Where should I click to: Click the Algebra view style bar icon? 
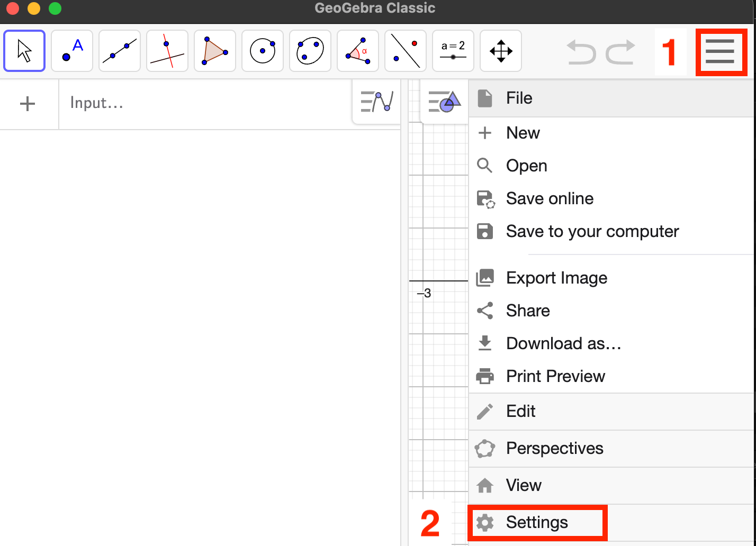[x=377, y=101]
